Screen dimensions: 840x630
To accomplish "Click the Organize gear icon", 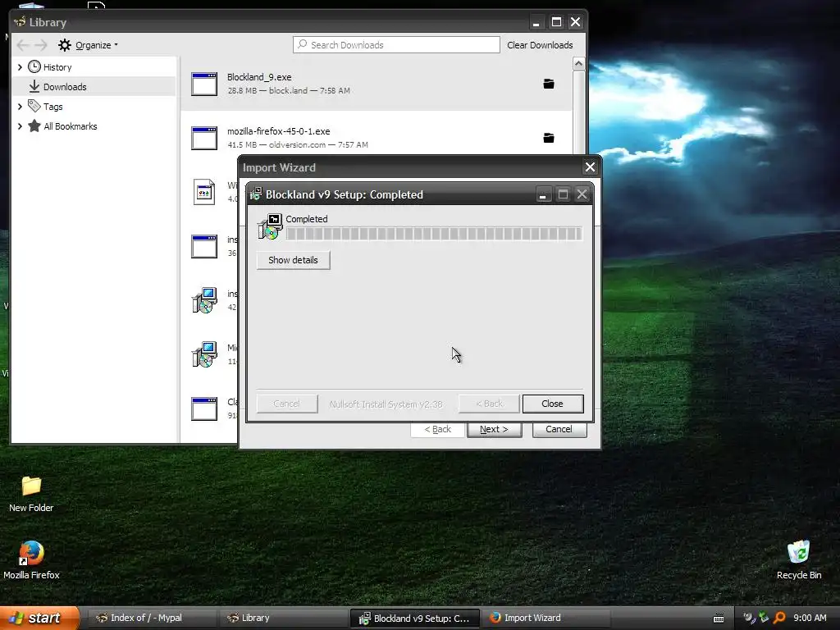I will point(65,45).
